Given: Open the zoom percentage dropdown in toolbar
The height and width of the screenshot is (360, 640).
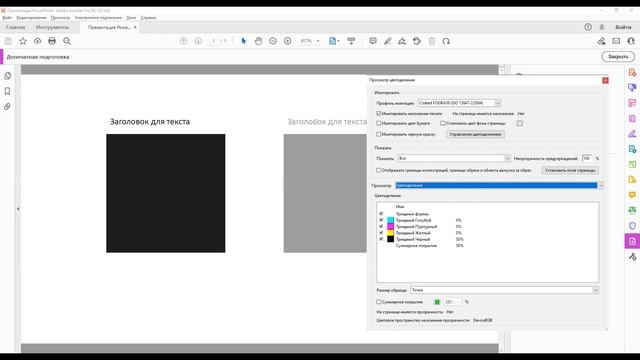Looking at the screenshot, I should (x=318, y=41).
